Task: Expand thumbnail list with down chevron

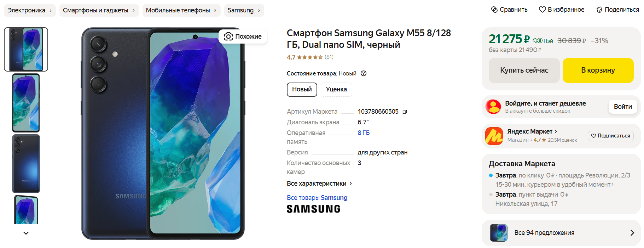Action: pyautogui.click(x=26, y=233)
